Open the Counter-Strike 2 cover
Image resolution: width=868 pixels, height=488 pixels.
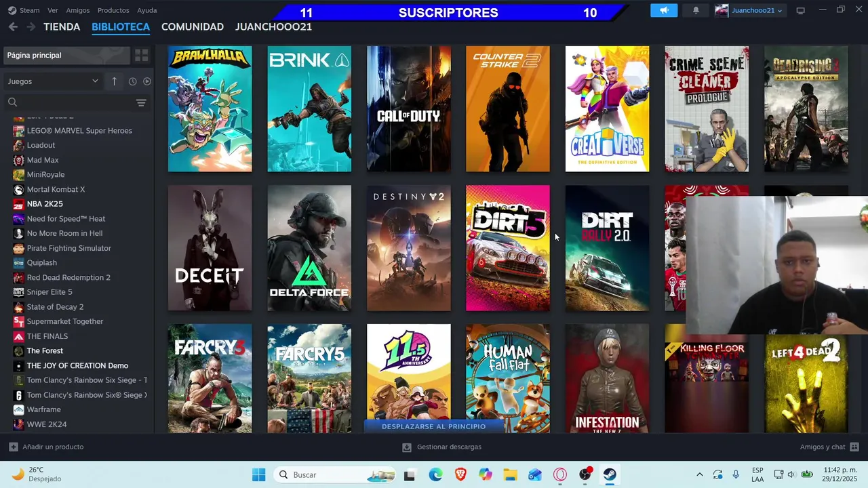click(508, 109)
